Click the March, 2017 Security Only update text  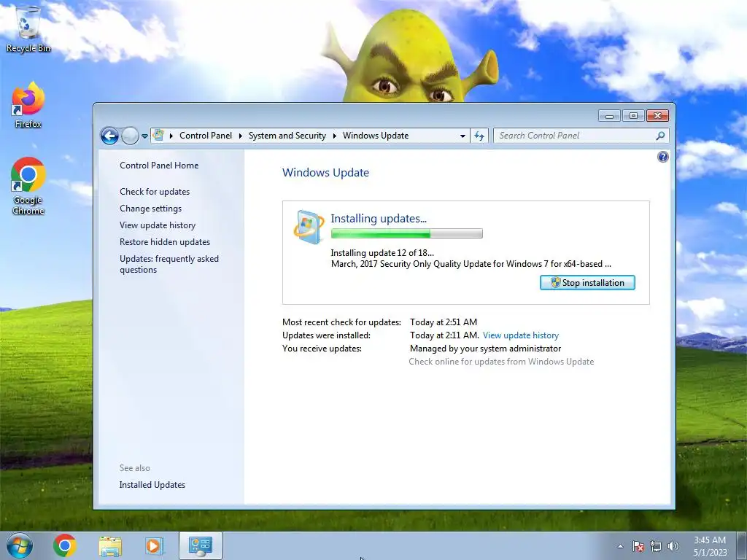(471, 264)
